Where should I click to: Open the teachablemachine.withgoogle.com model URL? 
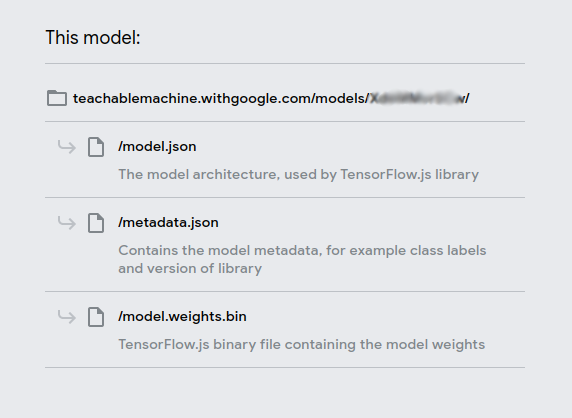[x=271, y=98]
